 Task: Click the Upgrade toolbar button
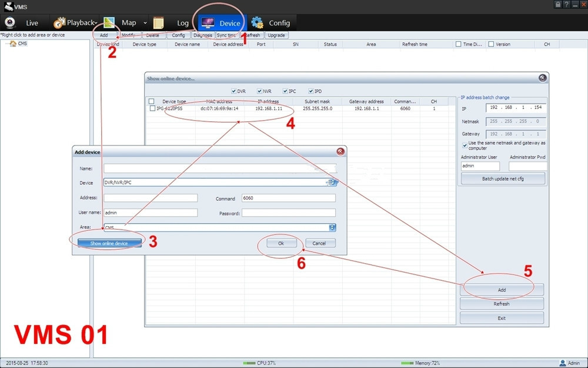tap(276, 35)
